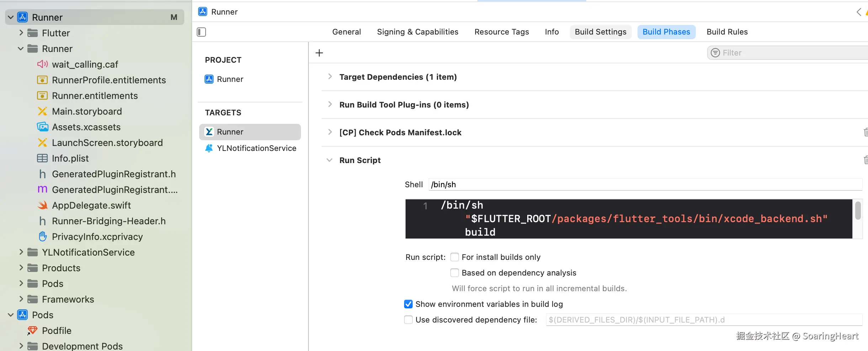Select the Build Phases tab
The height and width of the screenshot is (351, 868).
[x=666, y=32]
